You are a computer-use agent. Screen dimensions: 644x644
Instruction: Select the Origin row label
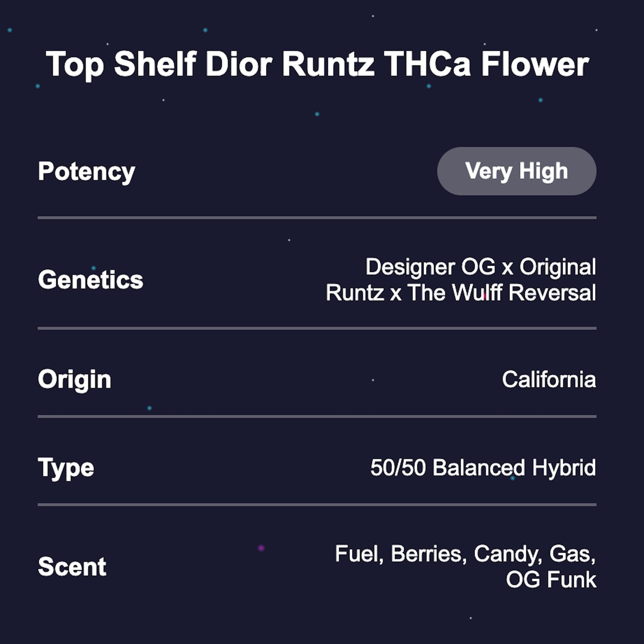tap(74, 379)
